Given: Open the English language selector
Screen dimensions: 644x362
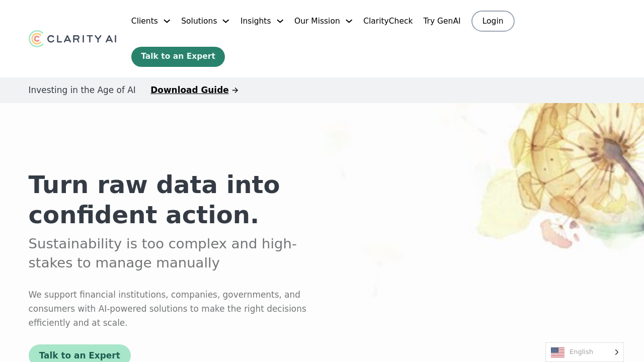Looking at the screenshot, I should pos(581,352).
